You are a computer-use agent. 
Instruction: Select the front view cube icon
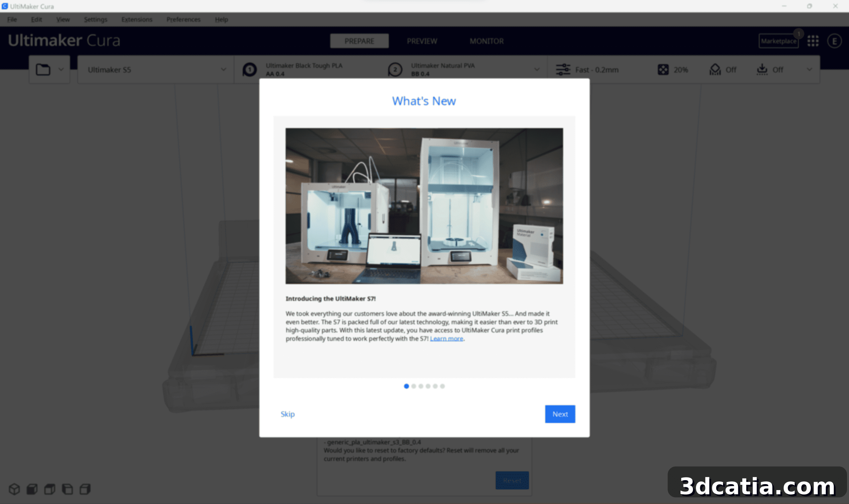(x=32, y=489)
